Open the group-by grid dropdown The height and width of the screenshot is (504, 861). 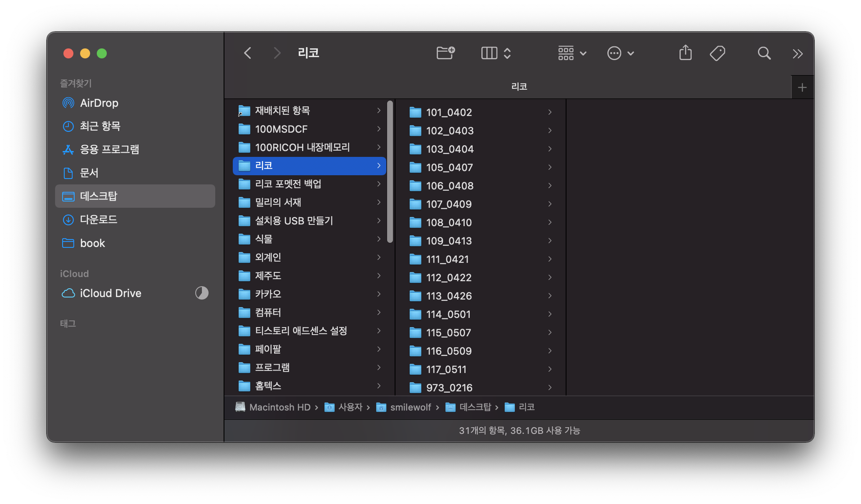[x=572, y=53]
